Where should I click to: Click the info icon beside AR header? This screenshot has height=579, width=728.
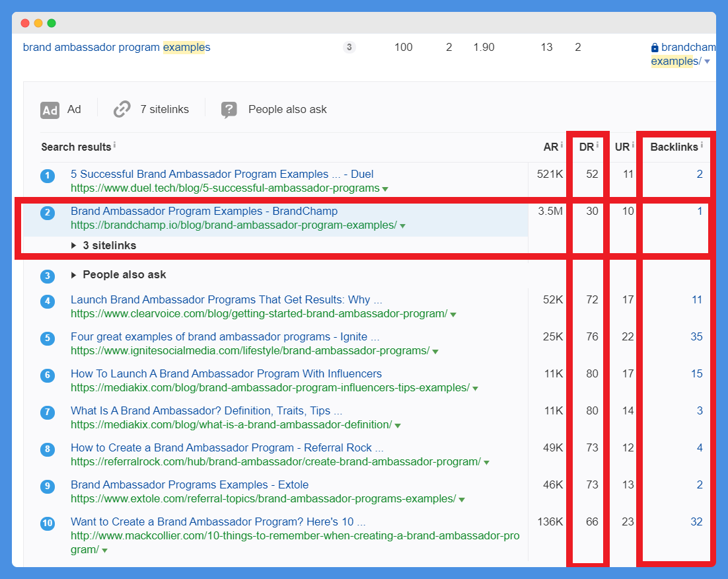point(562,145)
